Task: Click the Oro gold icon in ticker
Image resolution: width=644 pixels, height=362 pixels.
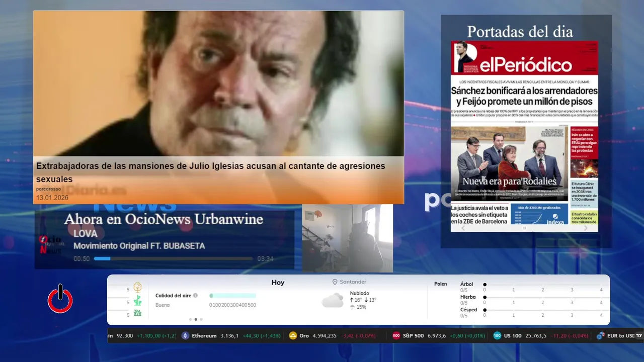Action: point(293,336)
